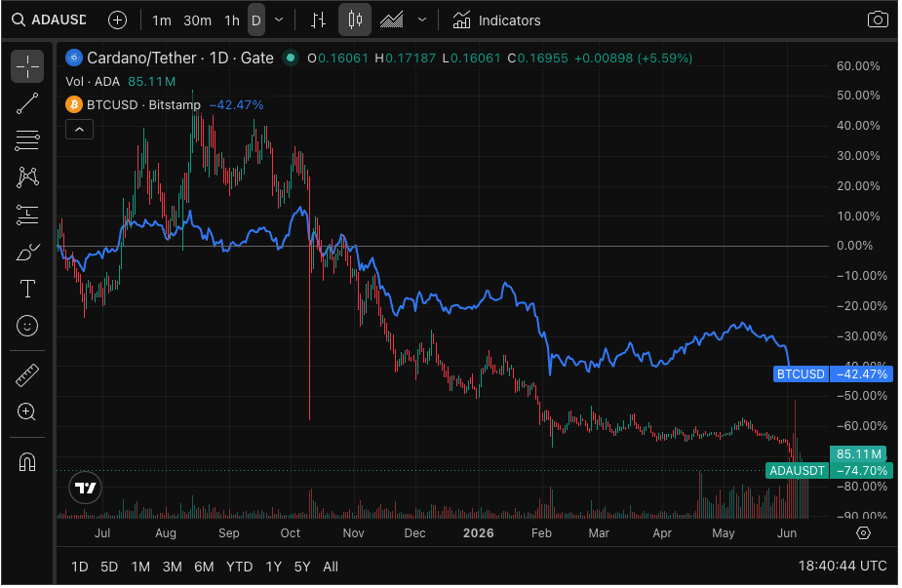Select the long position forecasting tool
Viewport: 902px width, 588px height.
click(x=27, y=215)
